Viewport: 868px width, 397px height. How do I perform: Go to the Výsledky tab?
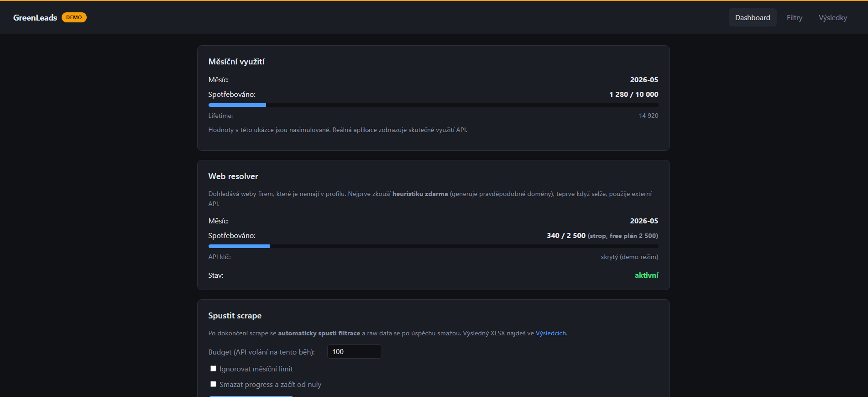pos(832,17)
